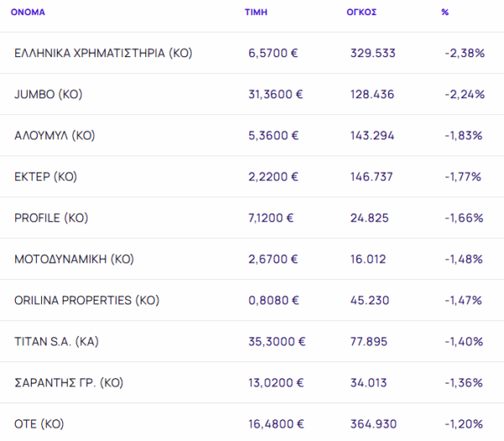
Task: Click the ΟΤΕ volume value 364.930
Action: coord(372,423)
